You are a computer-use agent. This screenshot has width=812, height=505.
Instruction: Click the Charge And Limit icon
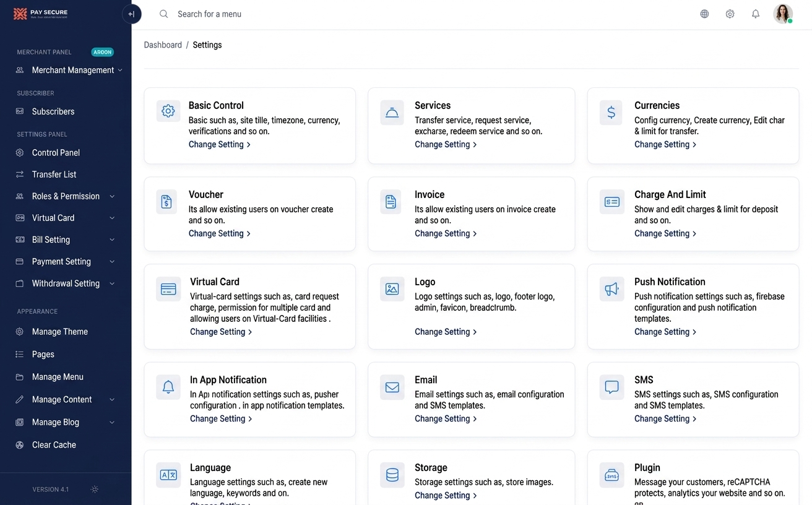612,202
